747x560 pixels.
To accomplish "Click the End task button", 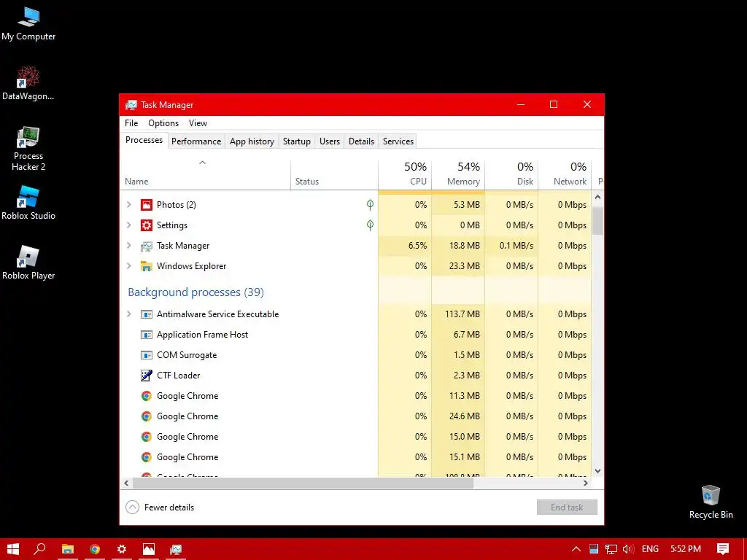I will (x=567, y=507).
